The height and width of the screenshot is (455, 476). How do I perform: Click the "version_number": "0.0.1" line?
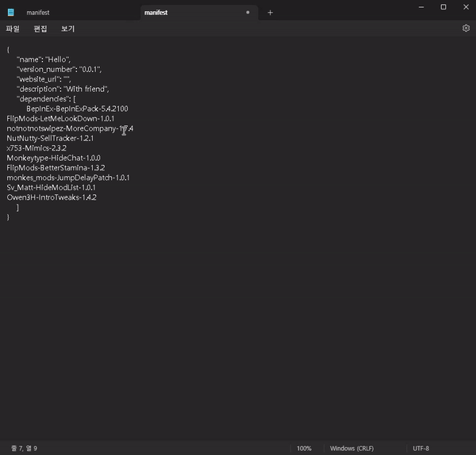[59, 70]
